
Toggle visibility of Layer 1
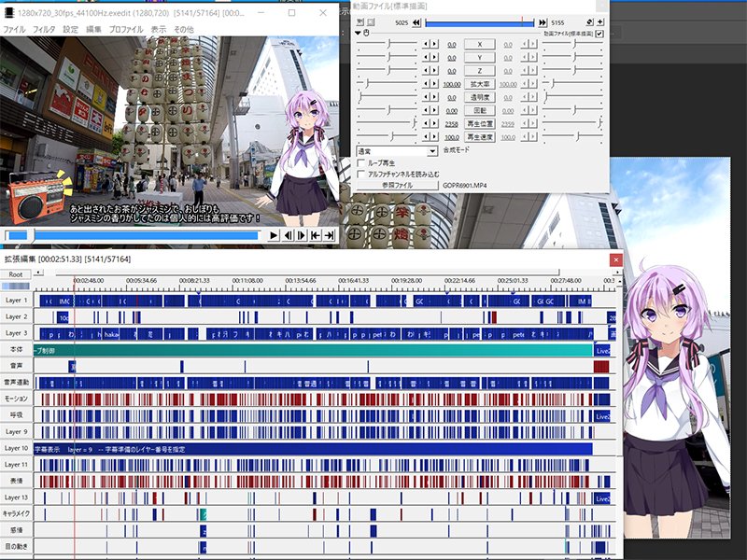[16, 301]
